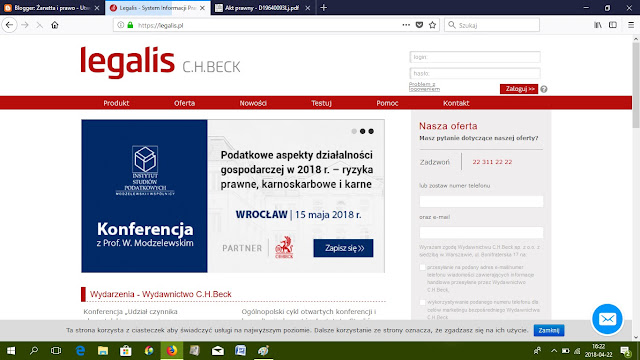Switch to Firefox on taskbar

click(x=172, y=351)
